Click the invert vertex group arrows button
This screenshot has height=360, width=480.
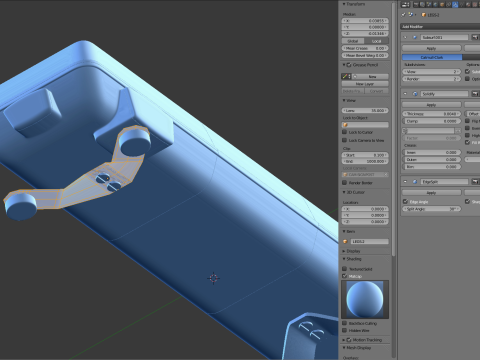(x=458, y=131)
